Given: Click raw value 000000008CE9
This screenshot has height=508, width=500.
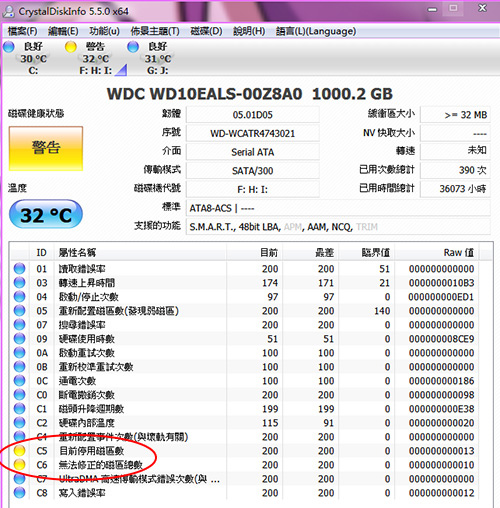Looking at the screenshot, I should tap(441, 339).
